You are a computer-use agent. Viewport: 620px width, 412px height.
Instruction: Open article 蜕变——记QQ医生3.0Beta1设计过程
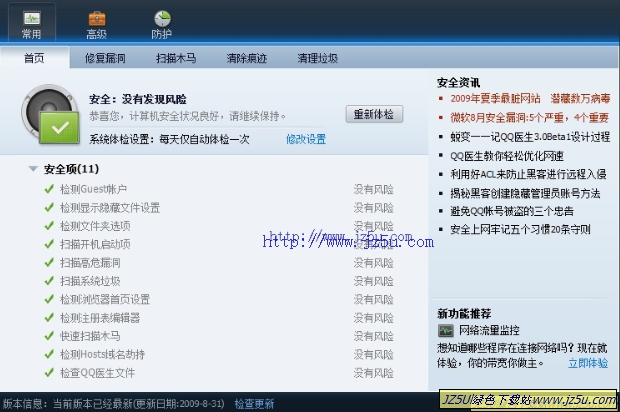click(530, 137)
